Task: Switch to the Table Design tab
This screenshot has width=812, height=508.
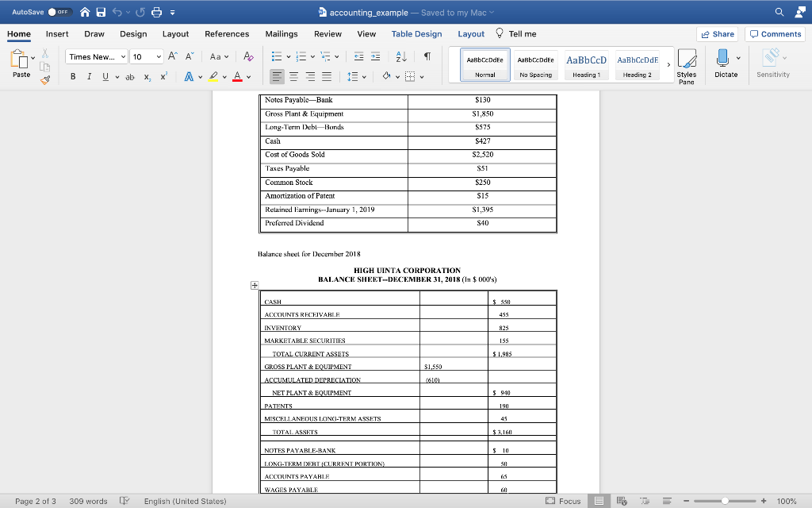Action: click(x=416, y=34)
